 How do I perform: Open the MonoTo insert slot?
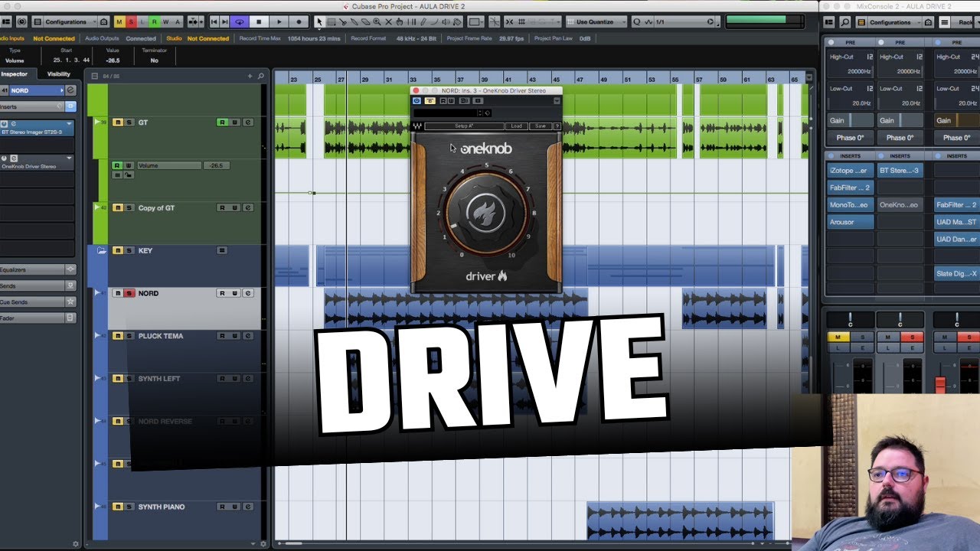pos(850,205)
